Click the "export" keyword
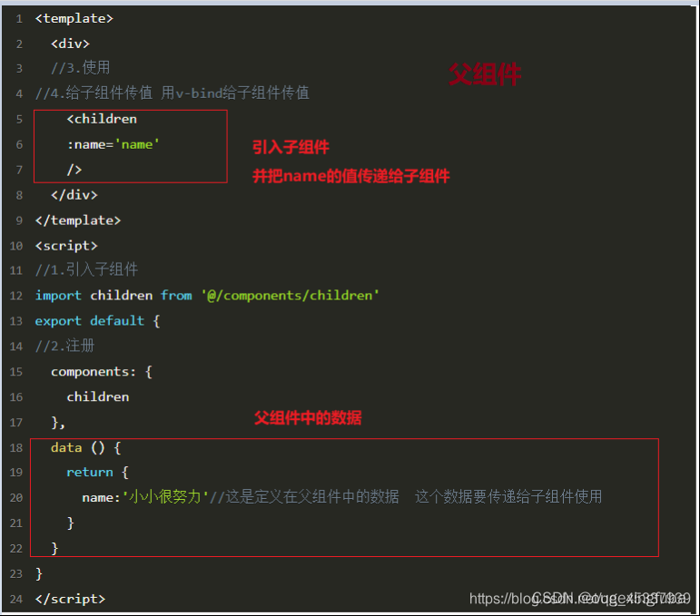 pyautogui.click(x=58, y=321)
